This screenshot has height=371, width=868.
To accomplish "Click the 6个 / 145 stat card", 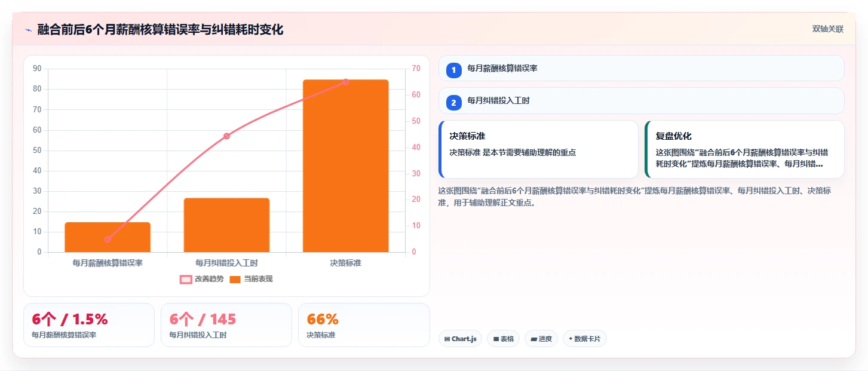I will [226, 325].
